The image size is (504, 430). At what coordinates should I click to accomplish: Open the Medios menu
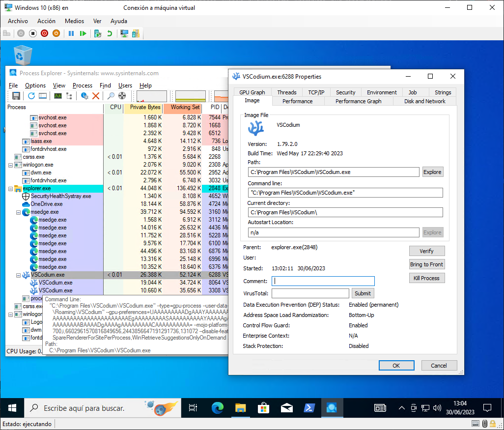click(x=74, y=21)
